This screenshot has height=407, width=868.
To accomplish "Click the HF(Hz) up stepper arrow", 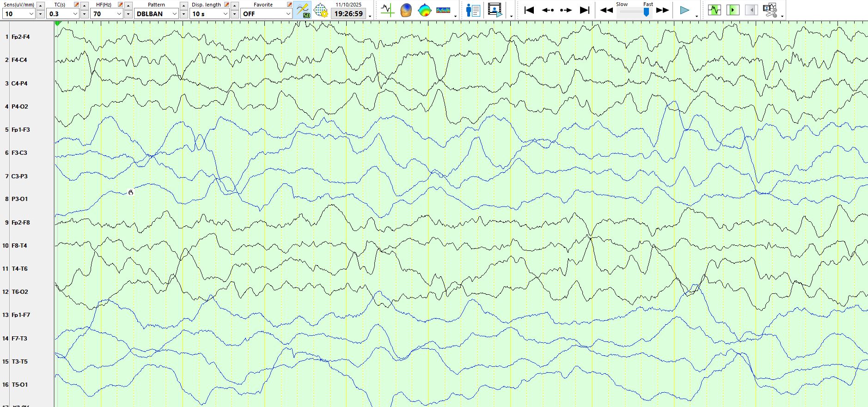I will (x=128, y=6).
